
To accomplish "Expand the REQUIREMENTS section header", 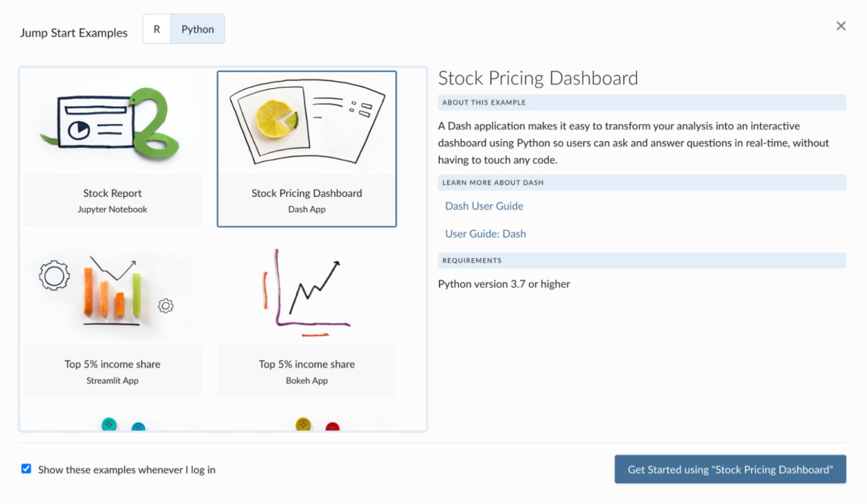I will (x=642, y=260).
